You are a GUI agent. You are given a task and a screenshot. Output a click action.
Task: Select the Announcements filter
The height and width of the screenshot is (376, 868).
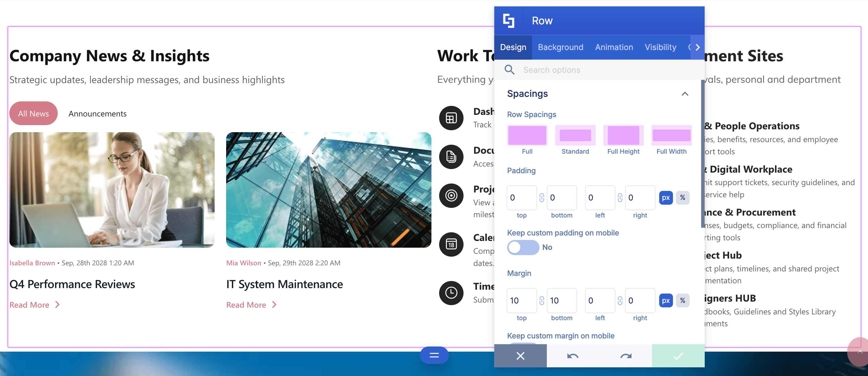(98, 114)
